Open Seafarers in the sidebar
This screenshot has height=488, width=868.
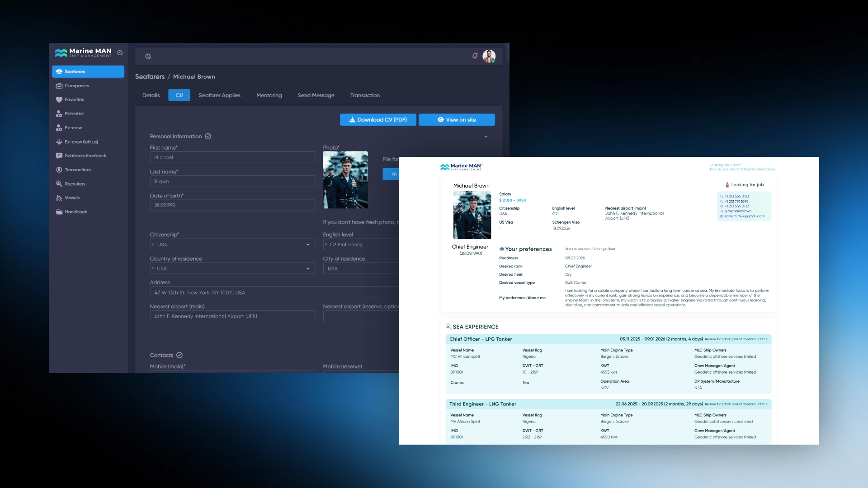88,71
